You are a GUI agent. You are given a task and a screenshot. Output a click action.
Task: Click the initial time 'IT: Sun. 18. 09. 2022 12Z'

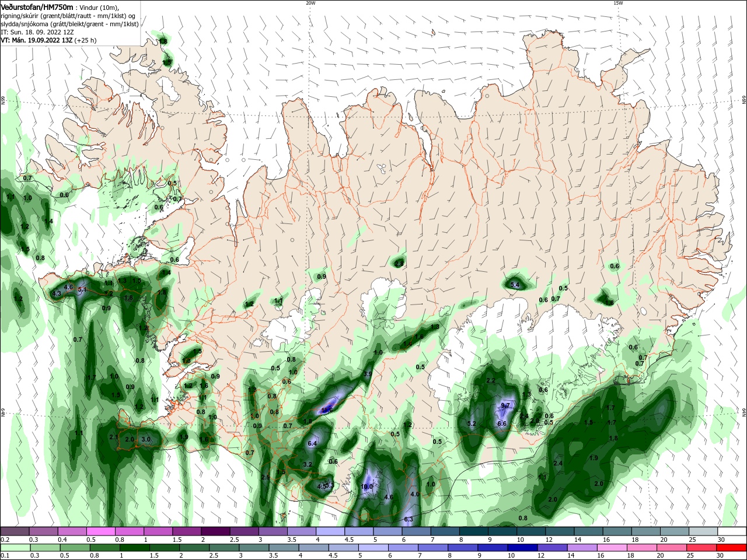coord(37,32)
